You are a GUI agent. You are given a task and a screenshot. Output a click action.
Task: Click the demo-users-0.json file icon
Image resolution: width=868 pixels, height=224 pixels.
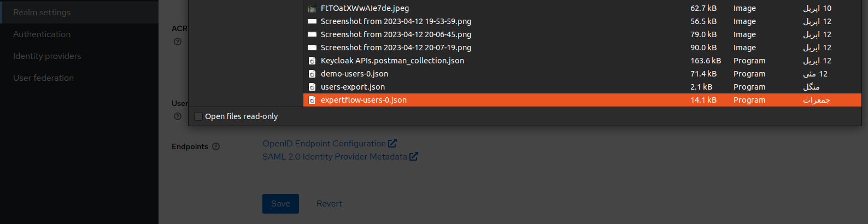[x=312, y=74]
